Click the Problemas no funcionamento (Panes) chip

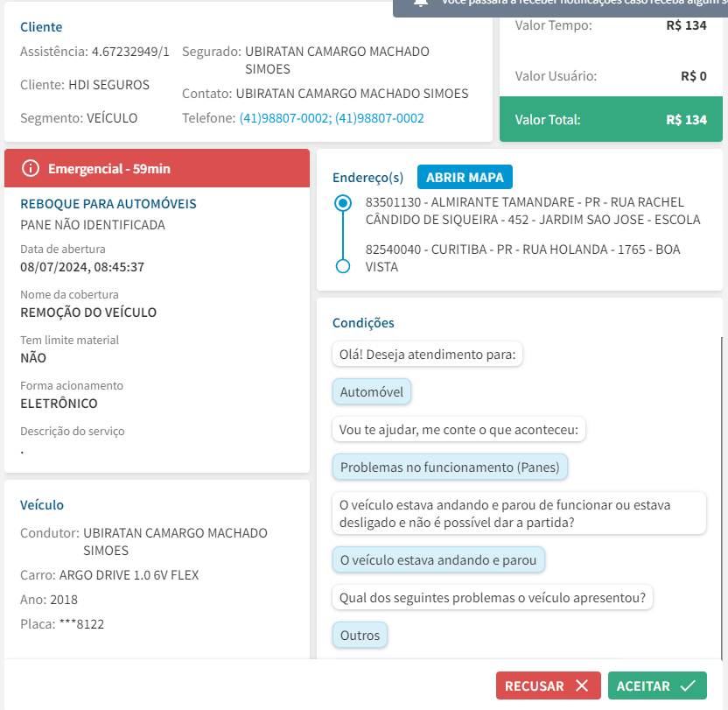[x=450, y=467]
